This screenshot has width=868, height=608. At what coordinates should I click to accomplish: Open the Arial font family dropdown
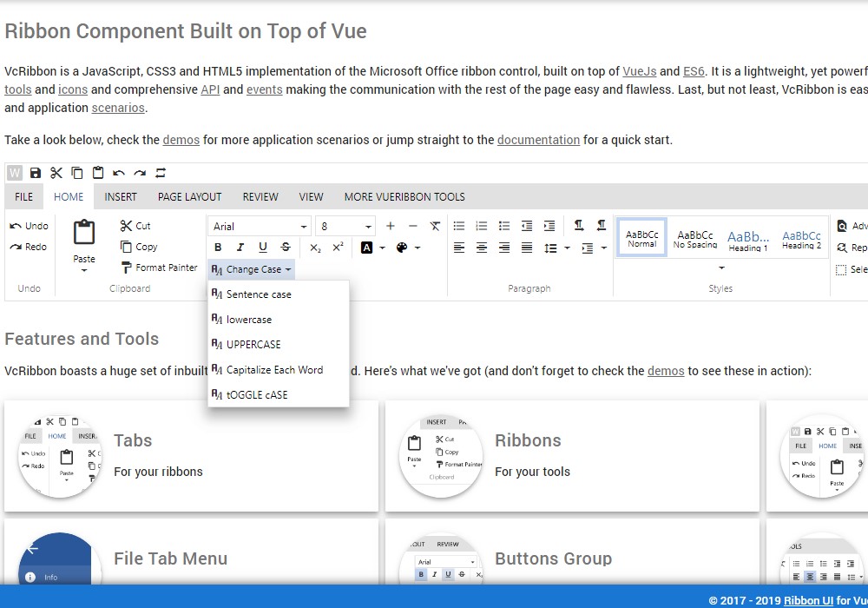[x=260, y=226]
